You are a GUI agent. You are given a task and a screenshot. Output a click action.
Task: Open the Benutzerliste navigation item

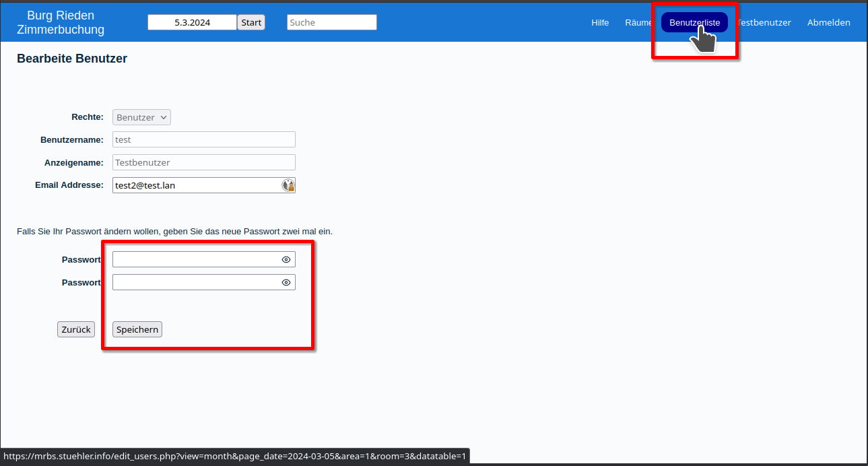click(694, 22)
